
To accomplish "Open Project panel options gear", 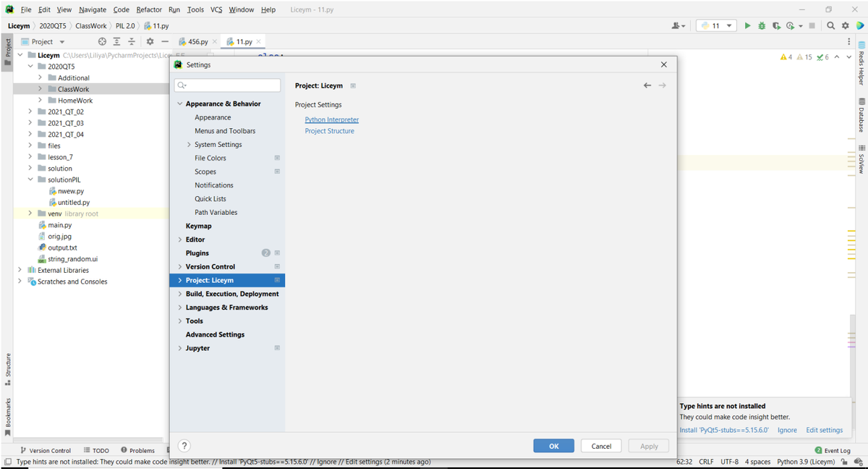I will click(150, 41).
